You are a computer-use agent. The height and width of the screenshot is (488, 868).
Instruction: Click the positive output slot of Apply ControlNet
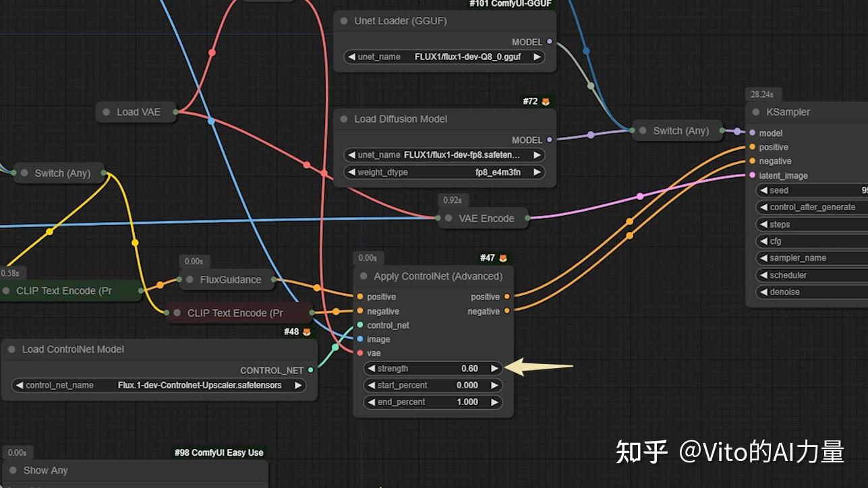(507, 297)
